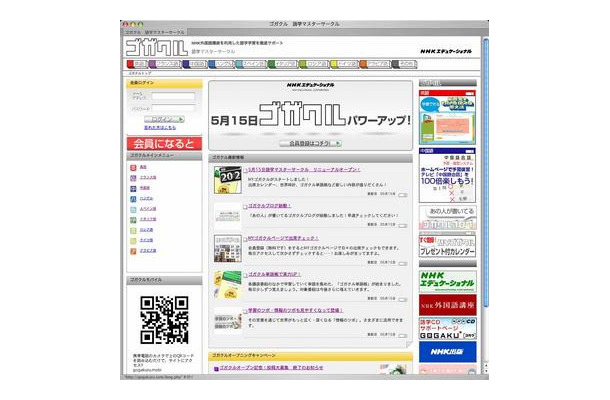Open the プレゼント付カレンダー banner
Image resolution: width=610 pixels, height=400 pixels.
click(x=447, y=245)
